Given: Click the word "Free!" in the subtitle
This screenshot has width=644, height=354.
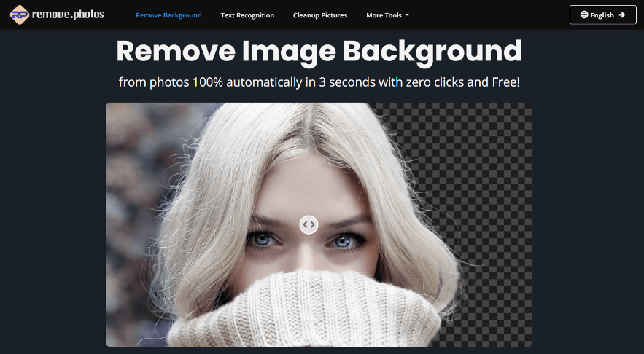Looking at the screenshot, I should [x=504, y=82].
